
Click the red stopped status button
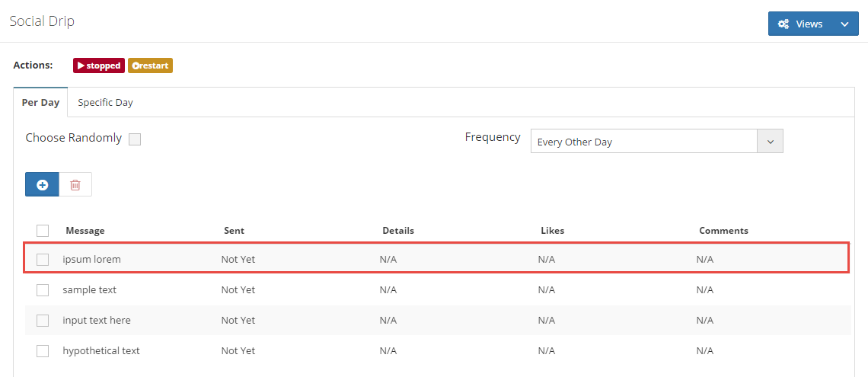[99, 65]
